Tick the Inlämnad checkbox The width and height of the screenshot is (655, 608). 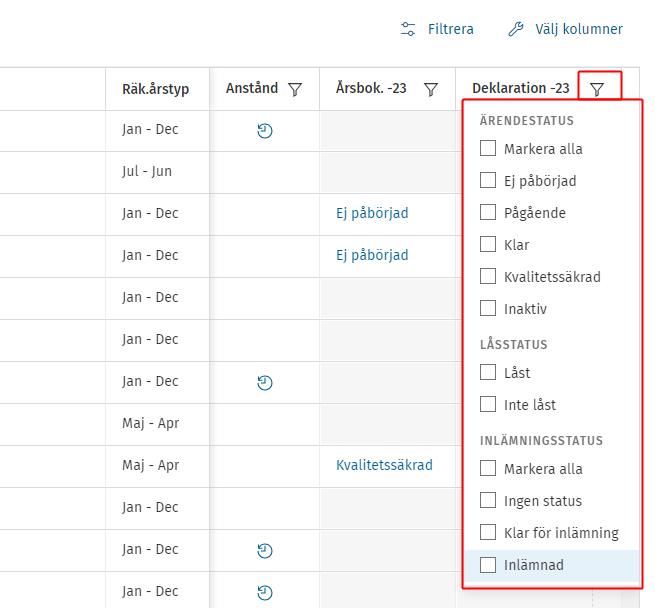tap(488, 565)
